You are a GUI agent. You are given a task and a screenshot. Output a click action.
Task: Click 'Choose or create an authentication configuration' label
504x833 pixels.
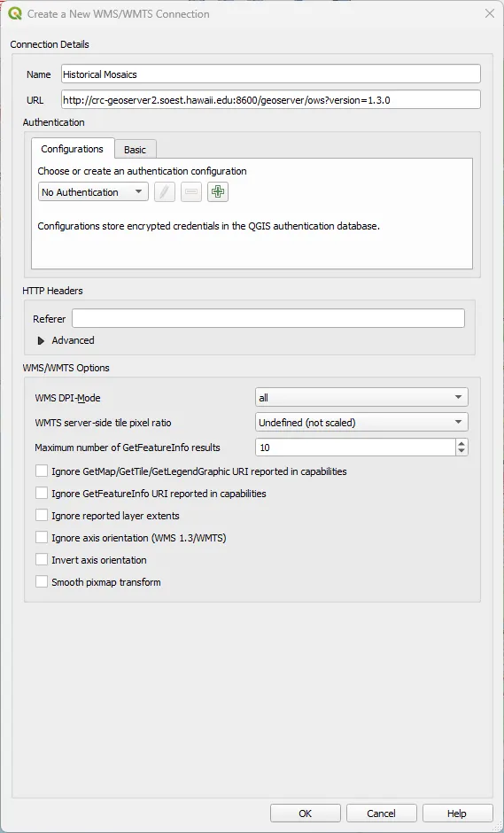142,172
